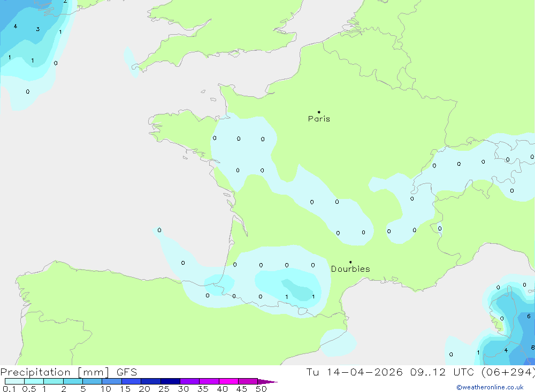Click the Paris location dot marker

319,112
